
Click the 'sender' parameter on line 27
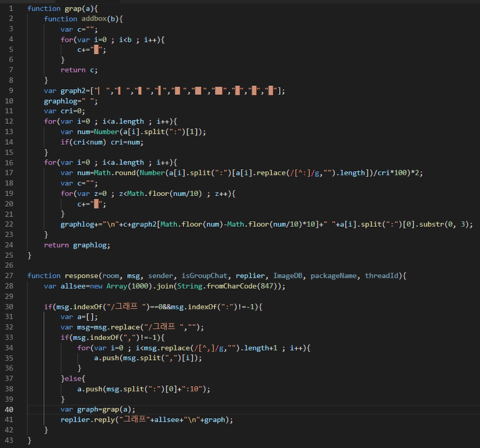(x=161, y=276)
